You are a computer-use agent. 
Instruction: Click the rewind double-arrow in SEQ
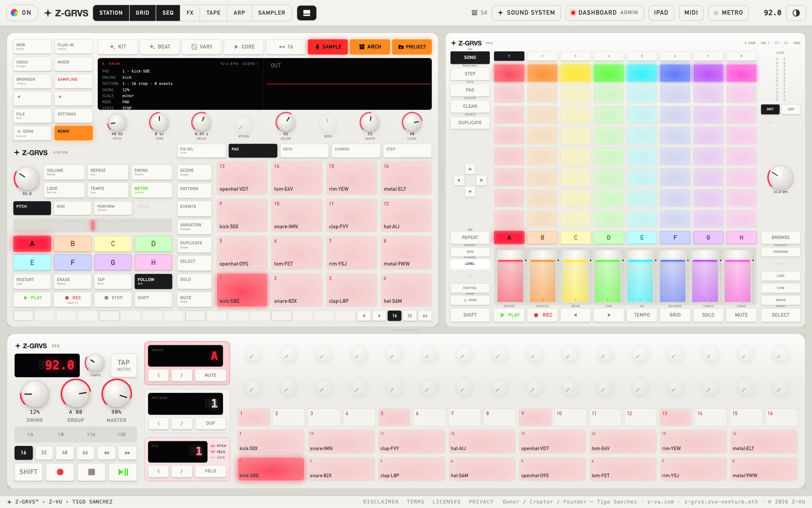coord(106,453)
